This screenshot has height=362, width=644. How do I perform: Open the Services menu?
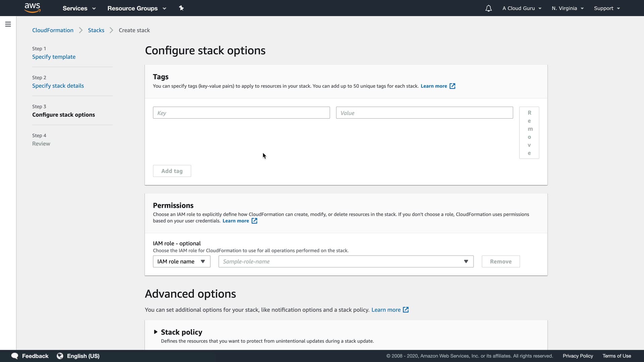coord(79,8)
